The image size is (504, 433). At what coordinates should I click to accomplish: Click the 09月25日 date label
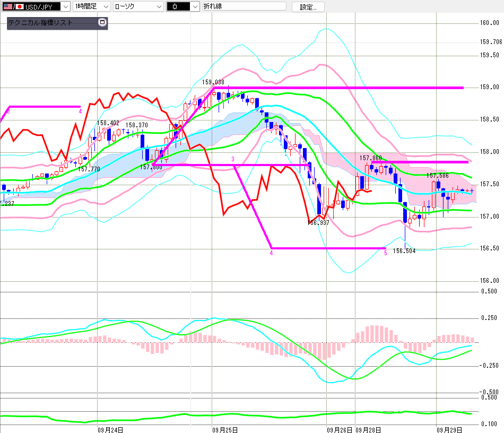pos(225,430)
